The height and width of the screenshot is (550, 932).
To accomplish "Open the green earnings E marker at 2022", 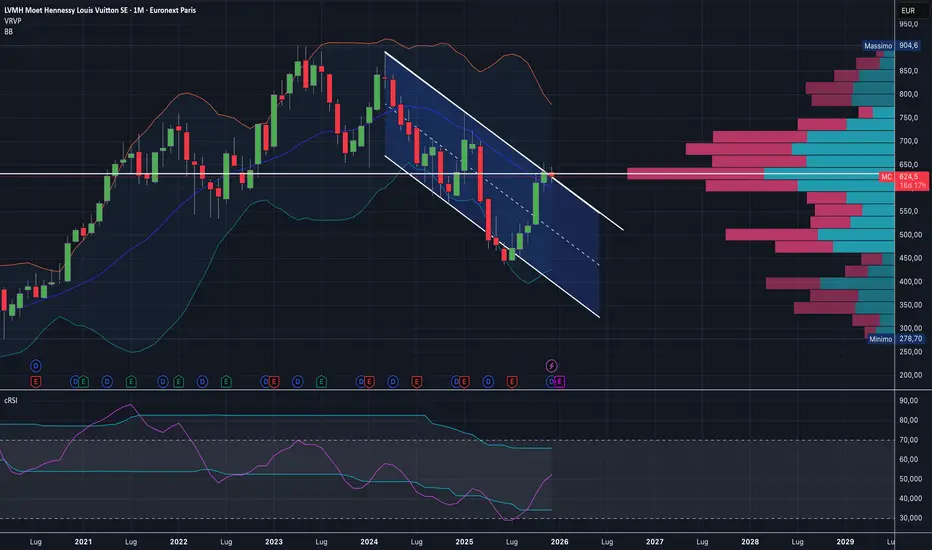I will tap(178, 382).
